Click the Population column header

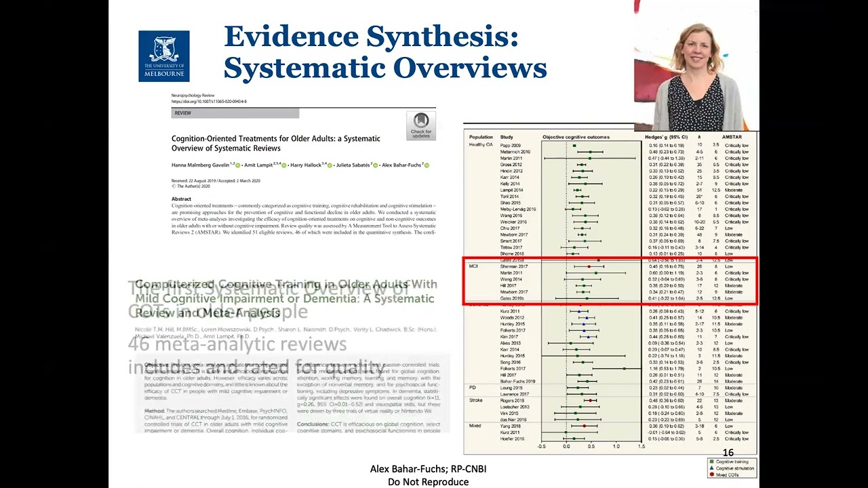[481, 138]
